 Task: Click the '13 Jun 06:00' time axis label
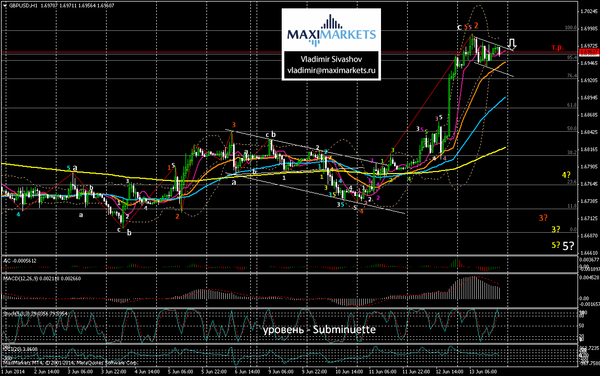[485, 371]
